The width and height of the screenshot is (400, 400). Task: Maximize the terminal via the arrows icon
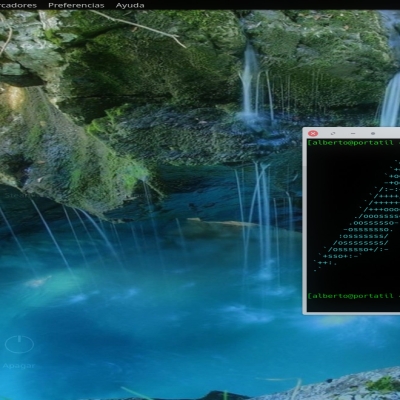(x=333, y=133)
